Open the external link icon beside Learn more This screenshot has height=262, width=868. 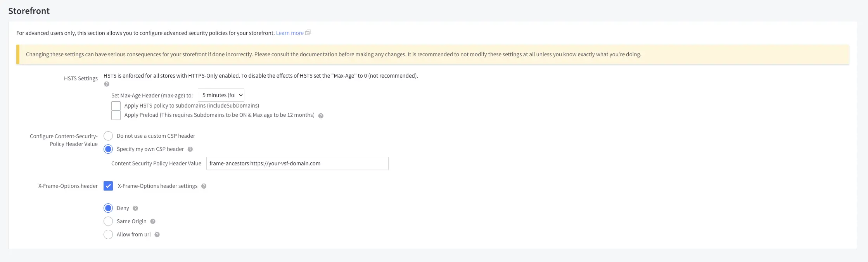coord(308,33)
